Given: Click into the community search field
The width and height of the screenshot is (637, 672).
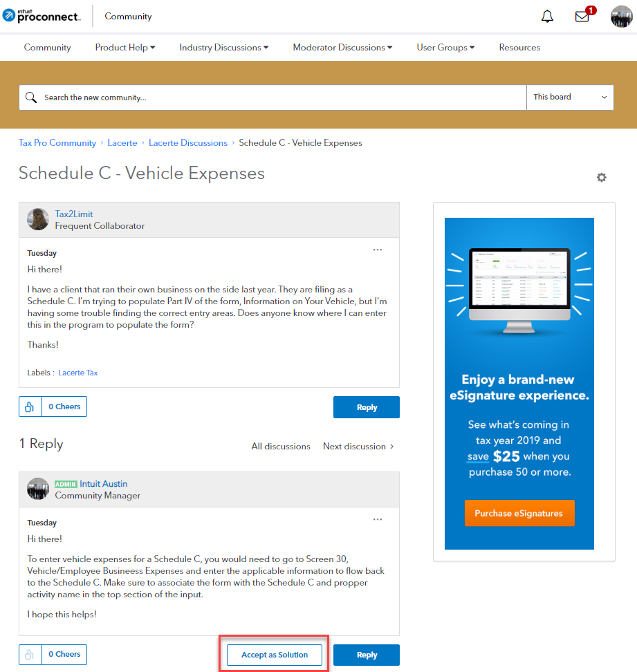Looking at the screenshot, I should tap(277, 97).
